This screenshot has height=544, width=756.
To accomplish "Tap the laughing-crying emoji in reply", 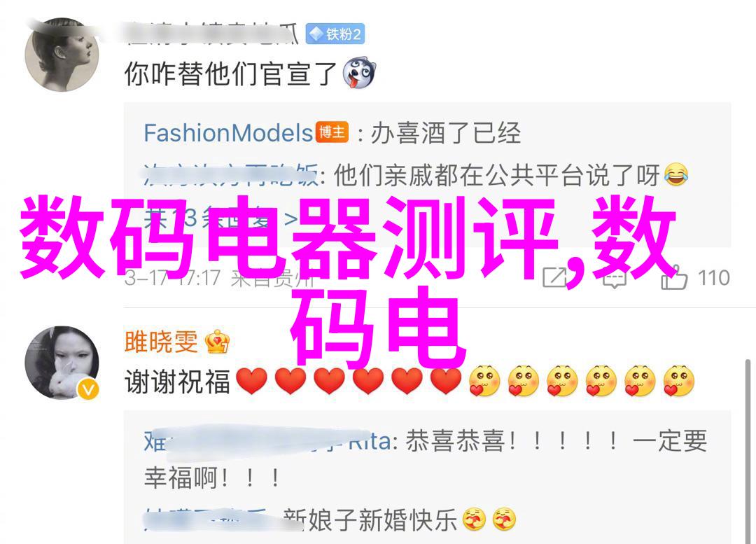I will 675,174.
